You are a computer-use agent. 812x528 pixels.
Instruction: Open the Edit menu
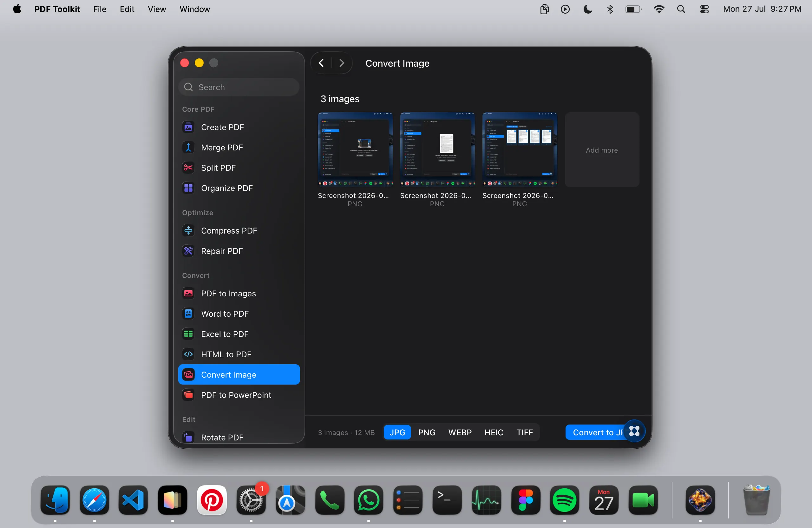(127, 9)
